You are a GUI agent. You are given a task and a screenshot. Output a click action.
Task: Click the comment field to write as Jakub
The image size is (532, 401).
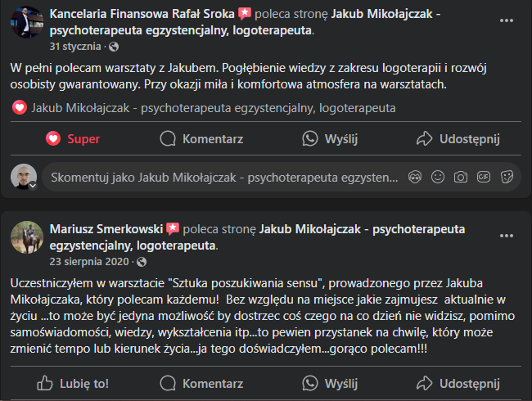221,177
